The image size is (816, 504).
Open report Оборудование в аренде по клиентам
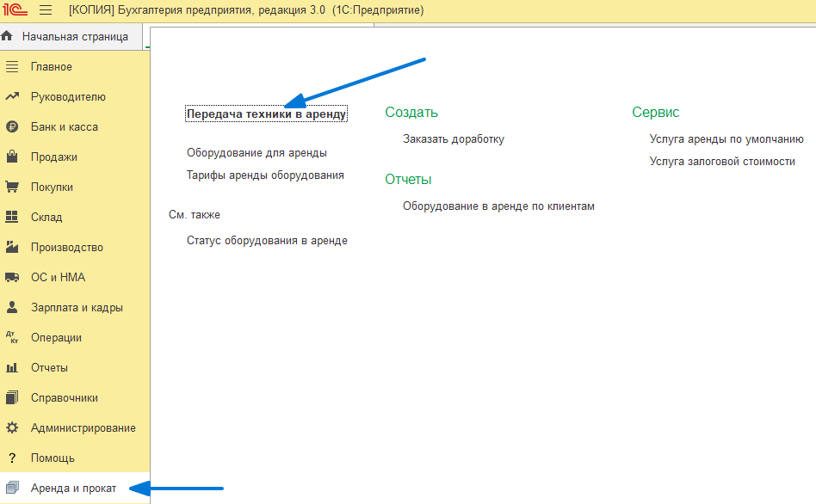click(x=498, y=206)
